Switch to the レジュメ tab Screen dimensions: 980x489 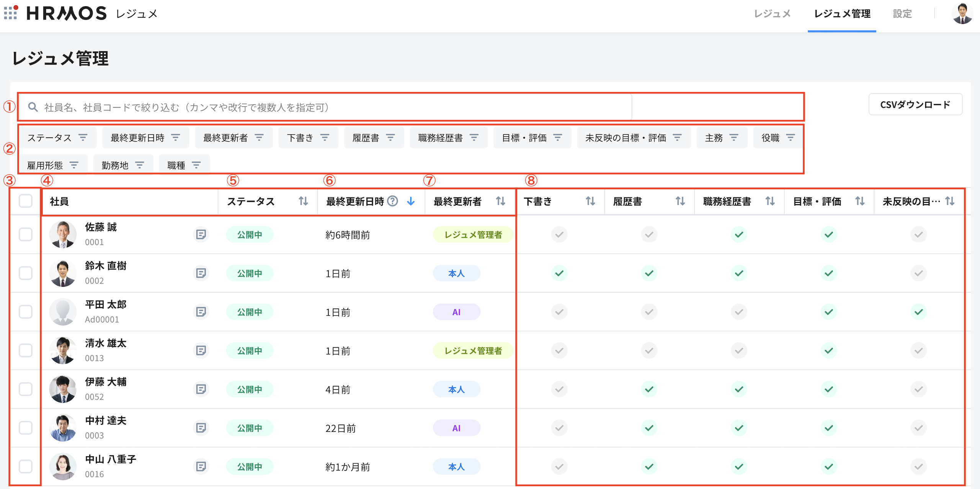772,14
